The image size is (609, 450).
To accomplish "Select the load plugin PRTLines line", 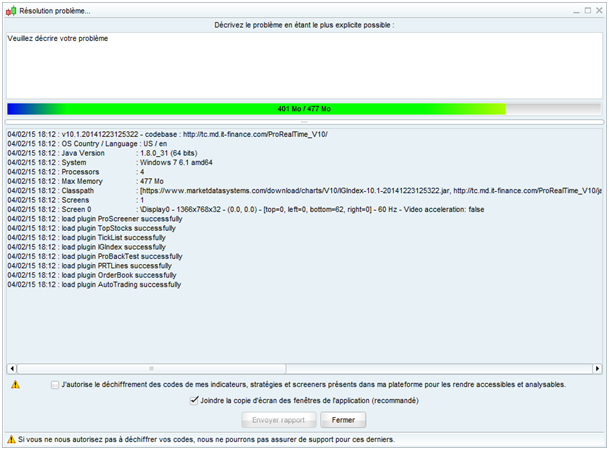I will click(x=89, y=266).
